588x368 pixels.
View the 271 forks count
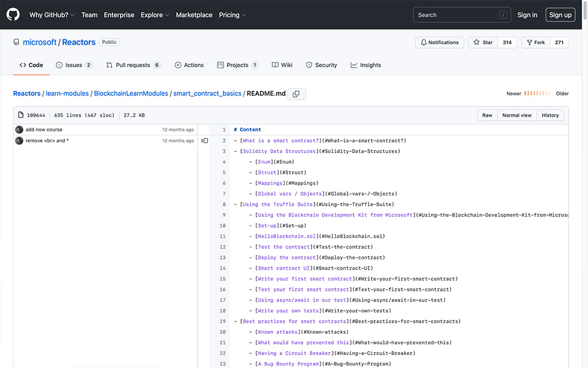click(x=559, y=42)
